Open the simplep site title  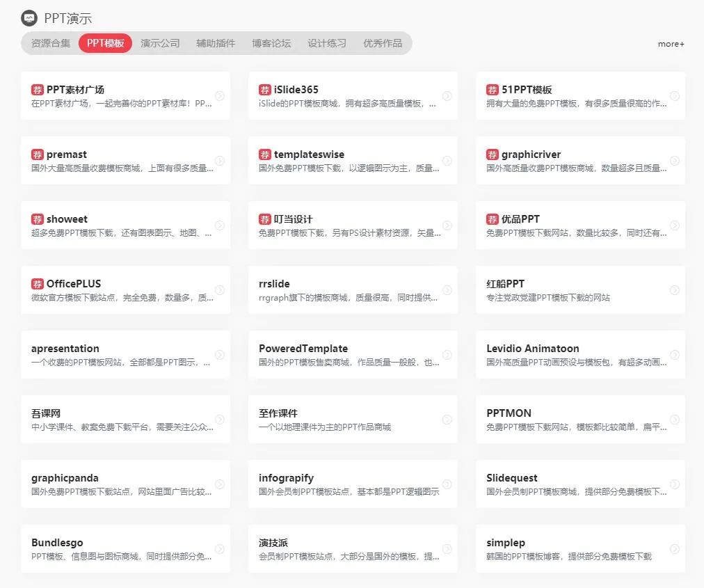pos(506,542)
